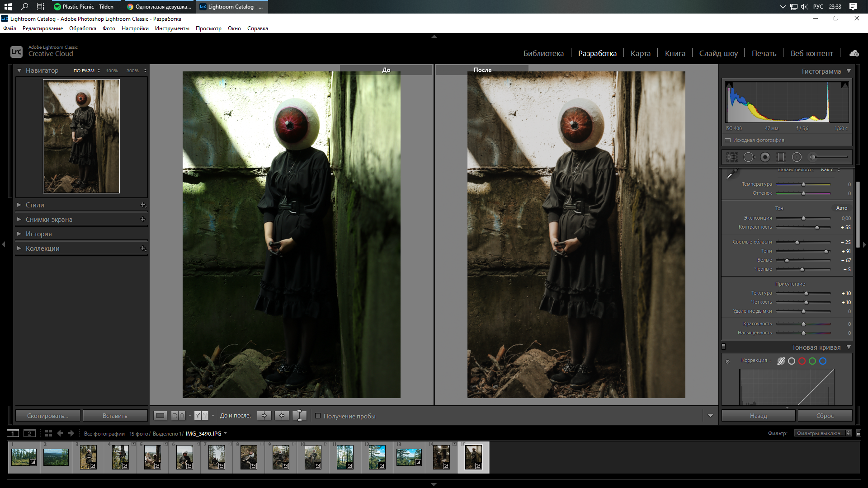The height and width of the screenshot is (488, 868).
Task: Open Фильтры выключены filter dropdown
Action: pyautogui.click(x=823, y=433)
